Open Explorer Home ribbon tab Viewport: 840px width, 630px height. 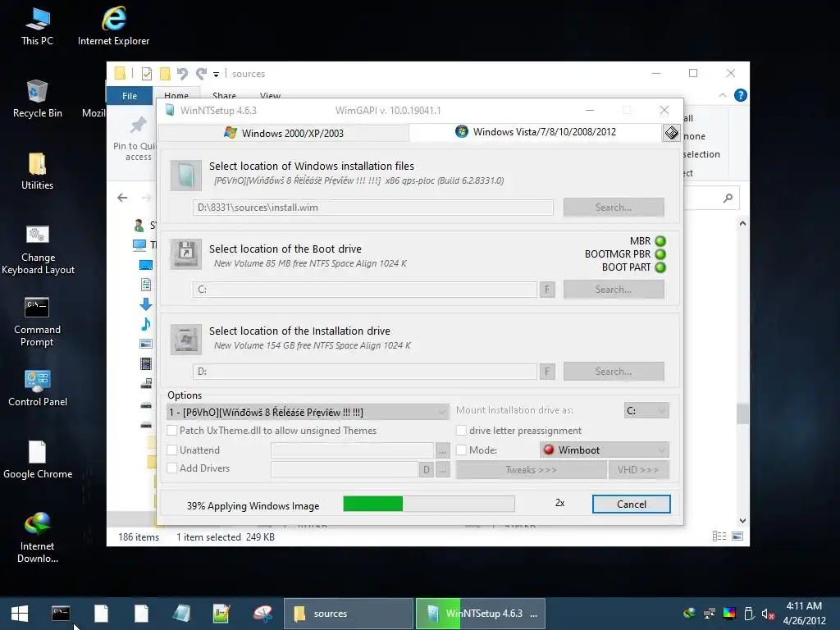click(x=176, y=95)
